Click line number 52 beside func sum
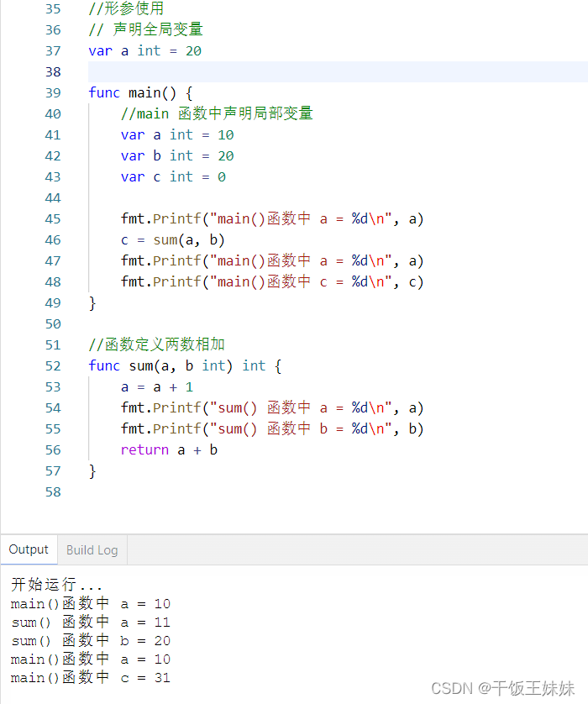Screen dimensions: 588x704 coord(53,365)
